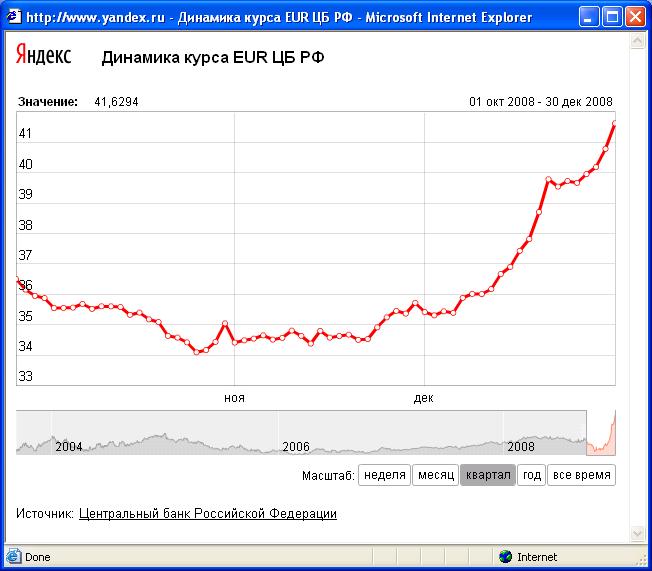Click the Значение: label
Viewport: 652px width, 571px height.
47,102
